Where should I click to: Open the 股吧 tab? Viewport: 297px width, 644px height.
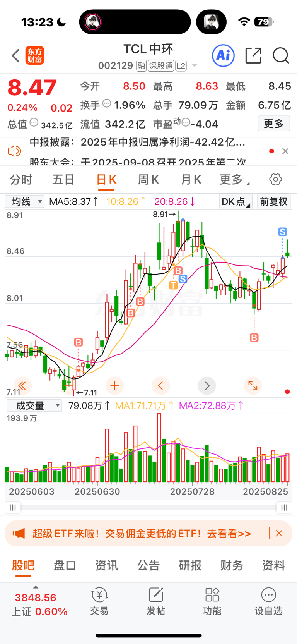click(23, 565)
